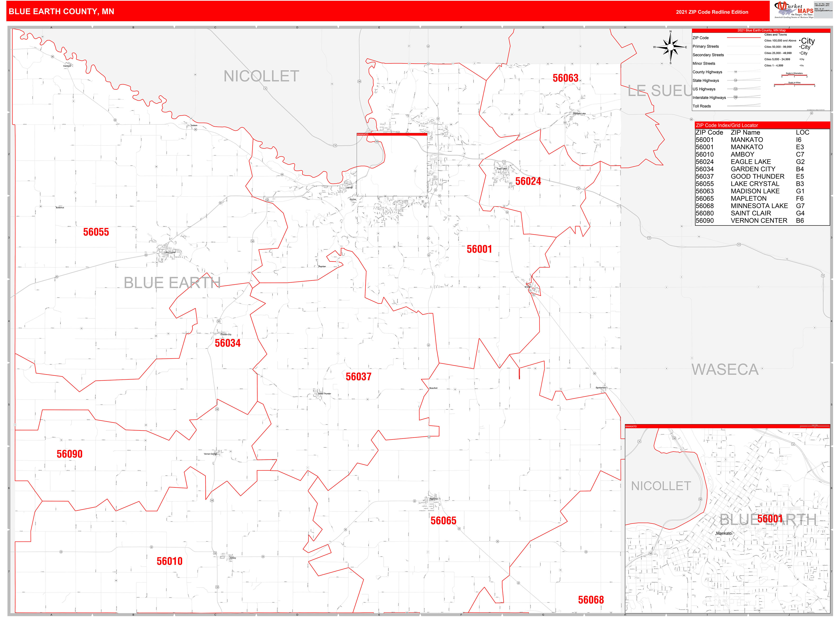Click the US Highways shield symbol
840x617 pixels.
pyautogui.click(x=735, y=89)
